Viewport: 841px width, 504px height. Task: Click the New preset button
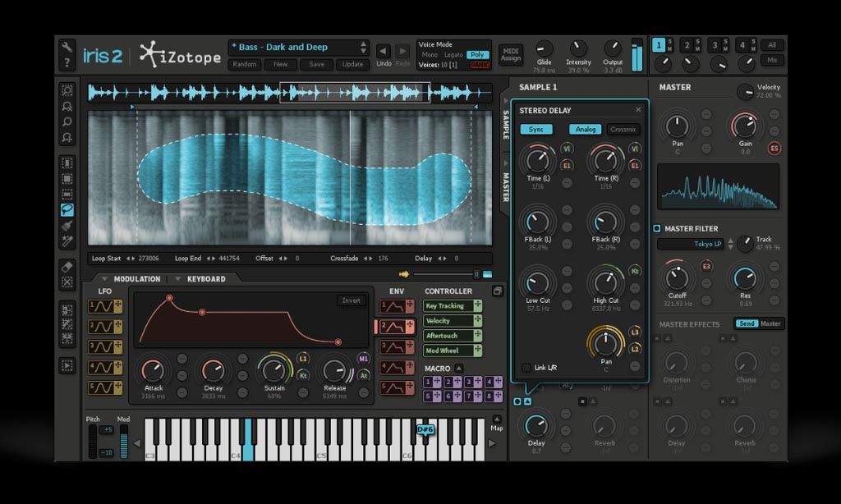click(x=281, y=64)
